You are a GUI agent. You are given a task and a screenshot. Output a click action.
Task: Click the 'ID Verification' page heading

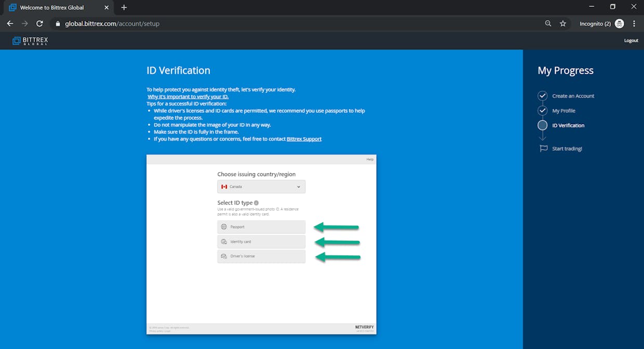pyautogui.click(x=178, y=71)
